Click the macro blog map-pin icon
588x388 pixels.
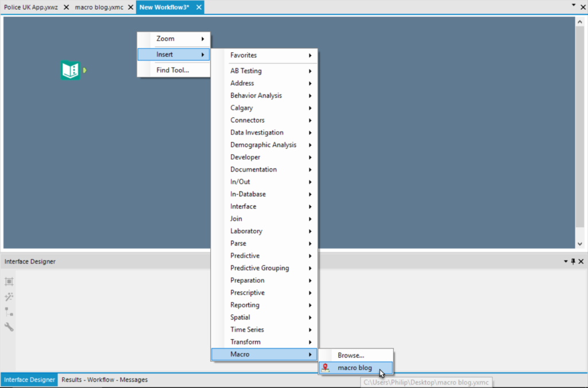(326, 368)
